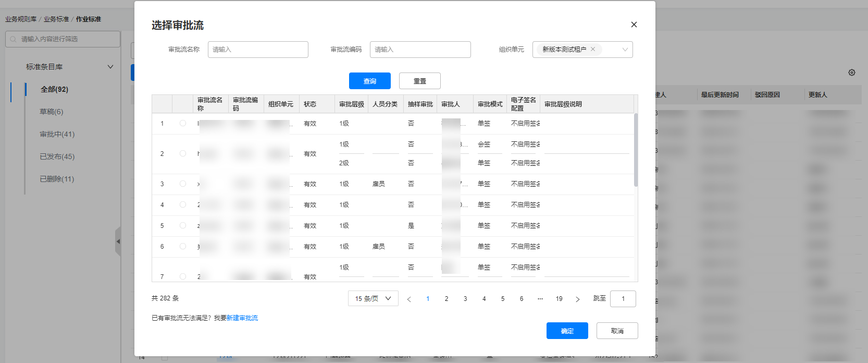Viewport: 868px width, 363px height.
Task: Open the 新建审批流 link
Action: pos(242,318)
